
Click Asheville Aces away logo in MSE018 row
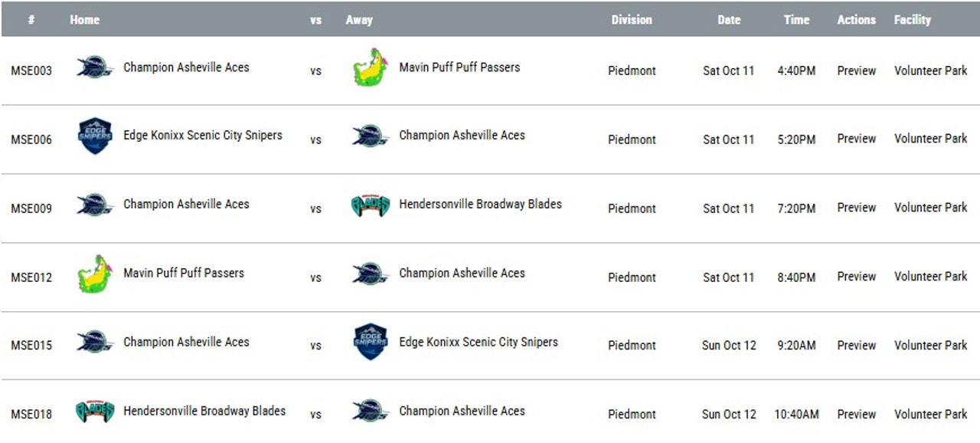pyautogui.click(x=371, y=412)
